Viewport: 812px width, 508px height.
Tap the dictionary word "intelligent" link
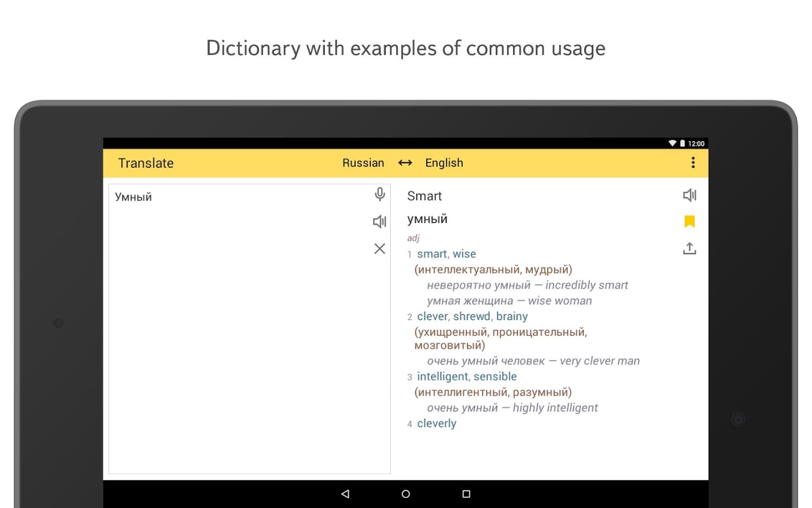click(x=443, y=376)
